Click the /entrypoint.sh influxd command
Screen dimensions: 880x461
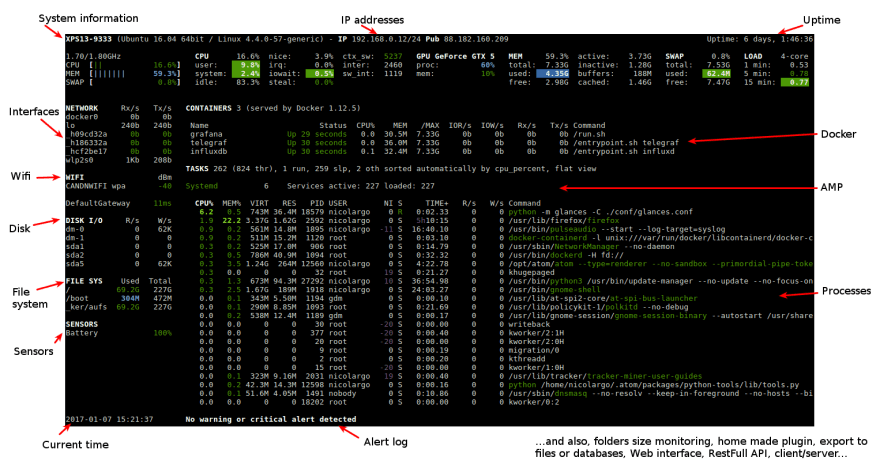[x=624, y=152]
